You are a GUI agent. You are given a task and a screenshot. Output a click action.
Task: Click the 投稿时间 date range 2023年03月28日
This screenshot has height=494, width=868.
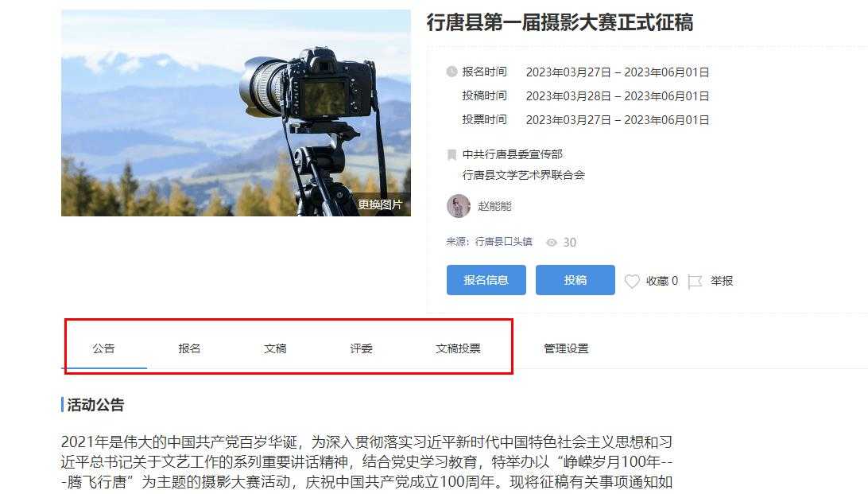click(618, 95)
